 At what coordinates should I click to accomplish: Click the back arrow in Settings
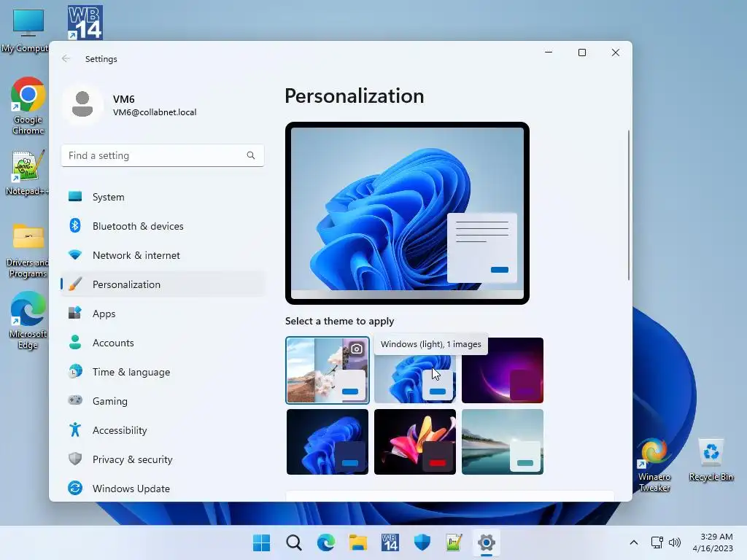(x=66, y=58)
